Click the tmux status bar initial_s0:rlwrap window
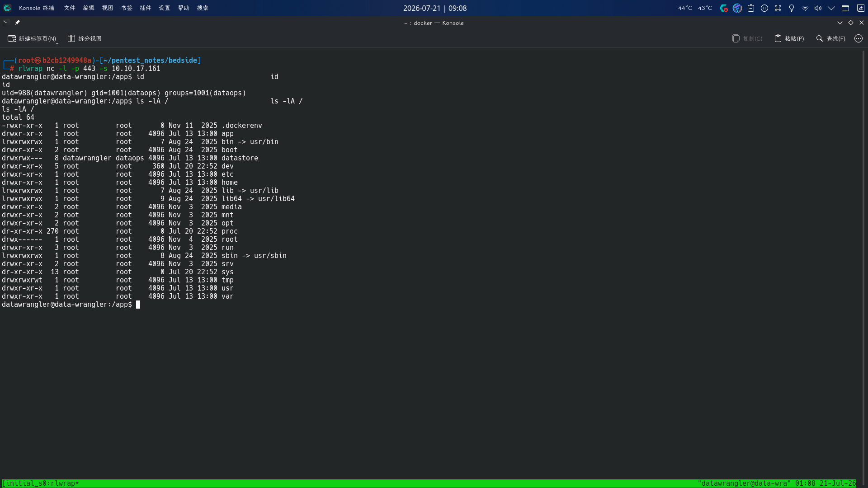The height and width of the screenshot is (488, 868). 41,483
